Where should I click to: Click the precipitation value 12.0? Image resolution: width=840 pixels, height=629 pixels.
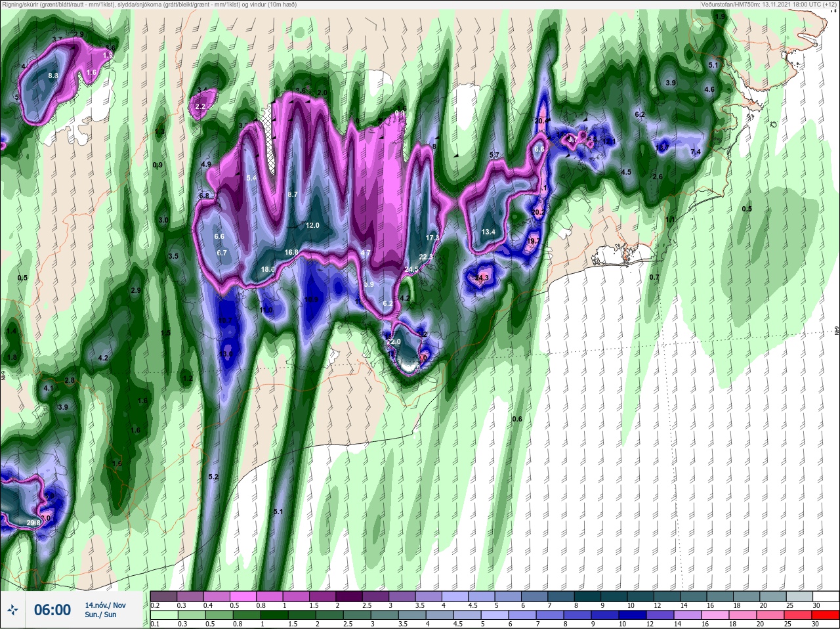click(x=312, y=225)
